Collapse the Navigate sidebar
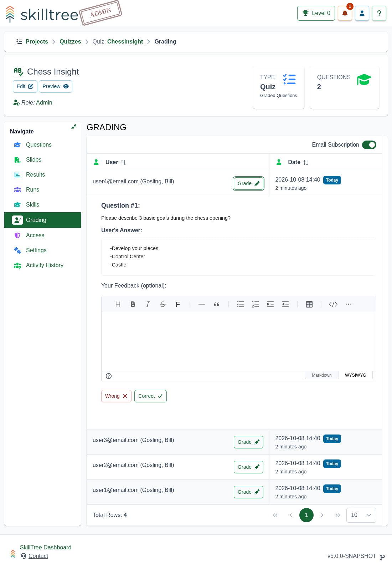The height and width of the screenshot is (569, 392). (x=74, y=127)
